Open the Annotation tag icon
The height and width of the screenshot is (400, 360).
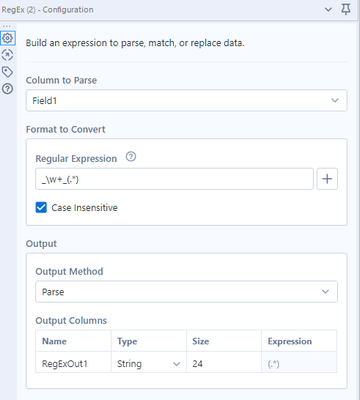click(7, 72)
